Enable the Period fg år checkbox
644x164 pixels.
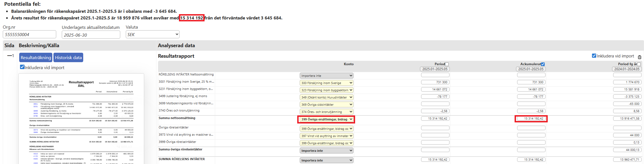(639, 64)
